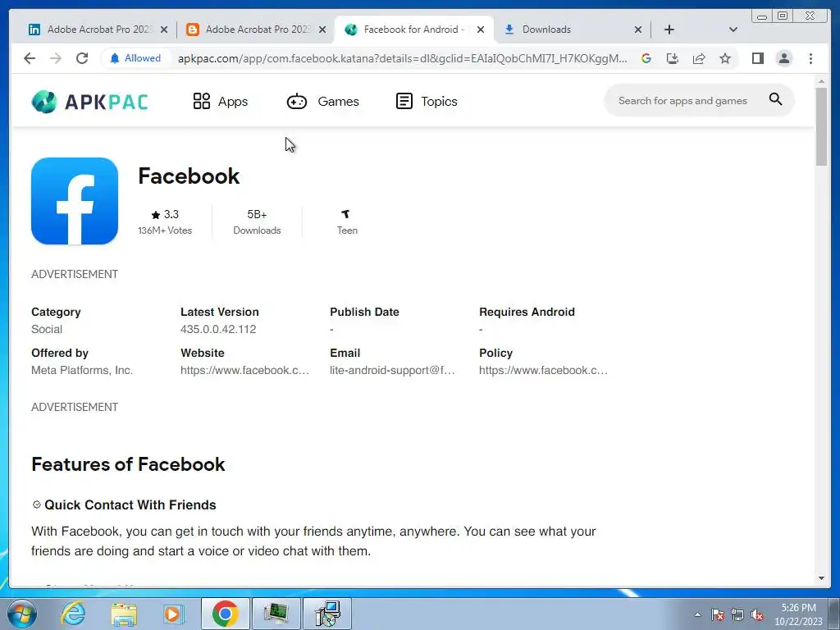Click the computer monitors taskbar icon
This screenshot has width=840, height=630.
tap(327, 614)
